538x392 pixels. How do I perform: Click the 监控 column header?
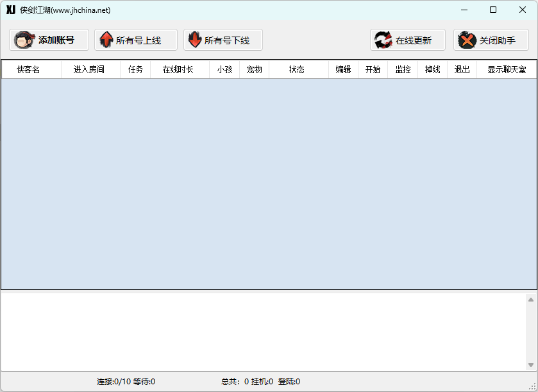point(403,70)
